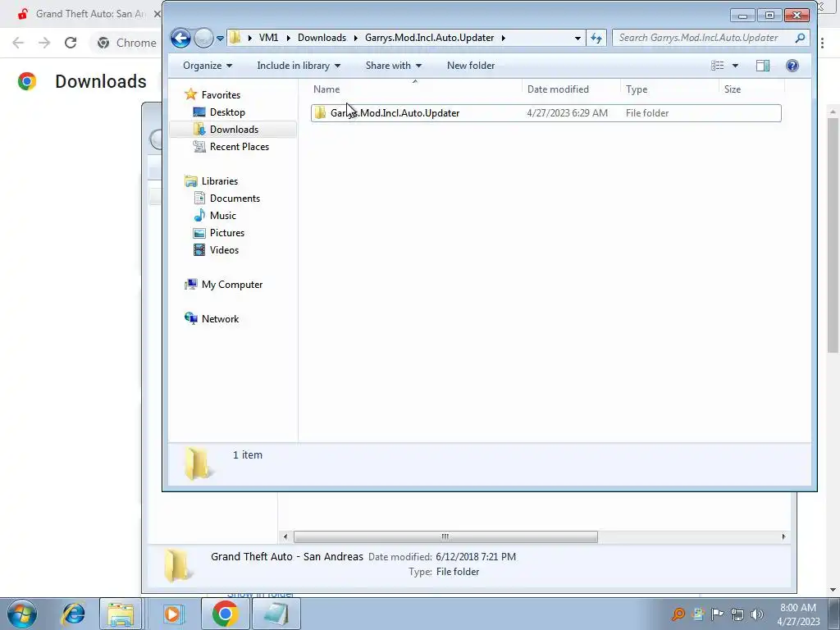
Task: Open the recent locations dropdown beside the Forward arrow
Action: point(220,39)
